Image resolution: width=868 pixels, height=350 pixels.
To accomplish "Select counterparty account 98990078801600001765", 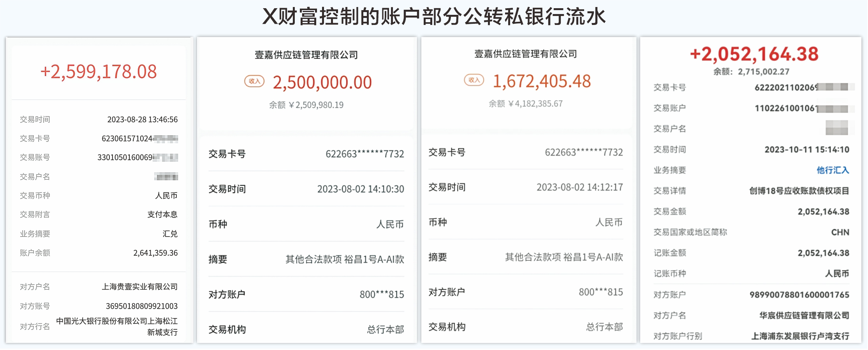I will (x=799, y=295).
